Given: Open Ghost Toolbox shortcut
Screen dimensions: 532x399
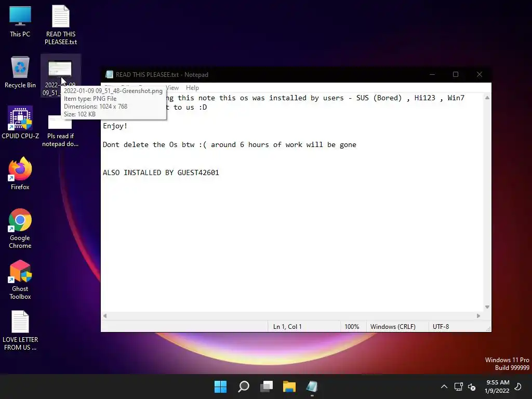Looking at the screenshot, I should coord(20,280).
